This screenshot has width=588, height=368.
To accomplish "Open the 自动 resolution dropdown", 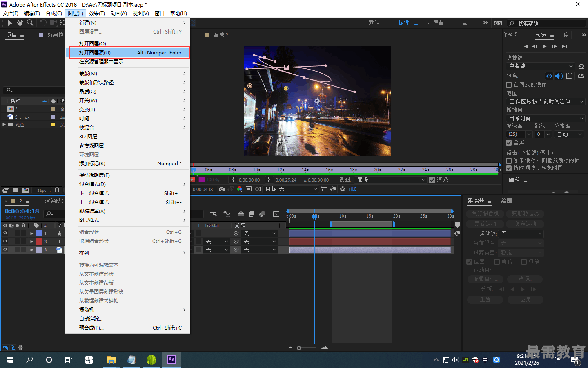I will click(570, 135).
